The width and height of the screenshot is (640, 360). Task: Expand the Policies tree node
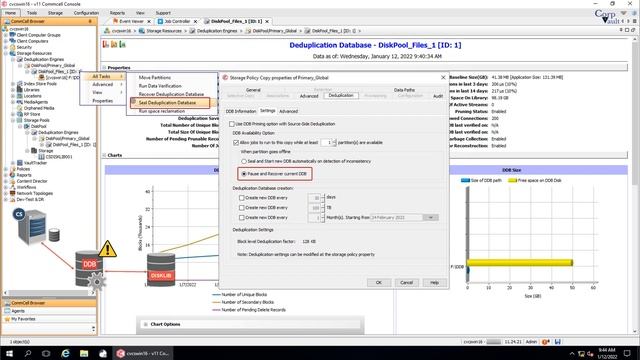(x=6, y=169)
